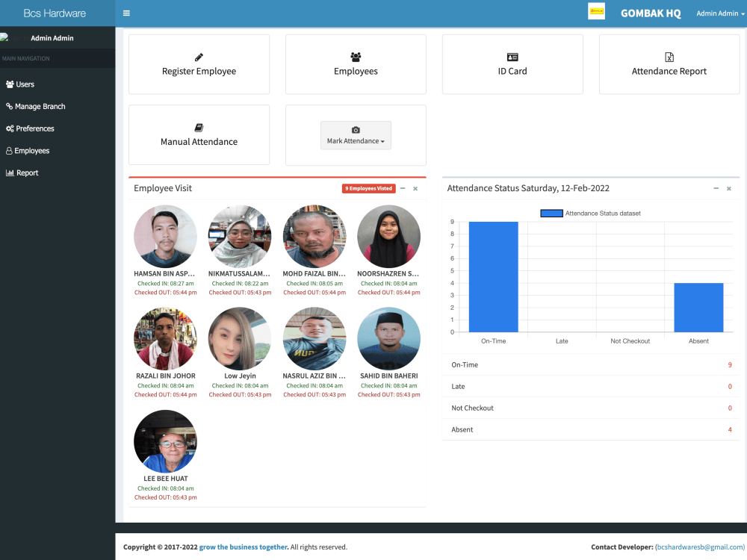This screenshot has height=560, width=747.
Task: Close the Employee Visit panel
Action: [415, 189]
